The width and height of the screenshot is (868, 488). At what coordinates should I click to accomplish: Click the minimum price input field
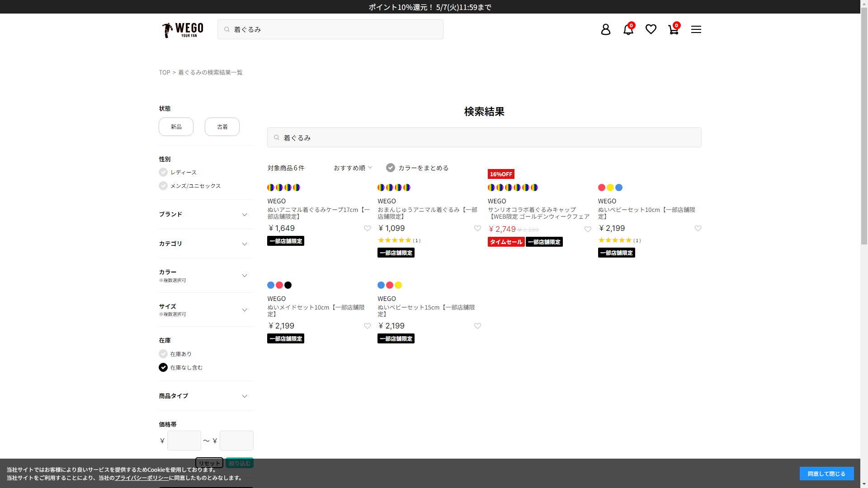[x=184, y=441]
